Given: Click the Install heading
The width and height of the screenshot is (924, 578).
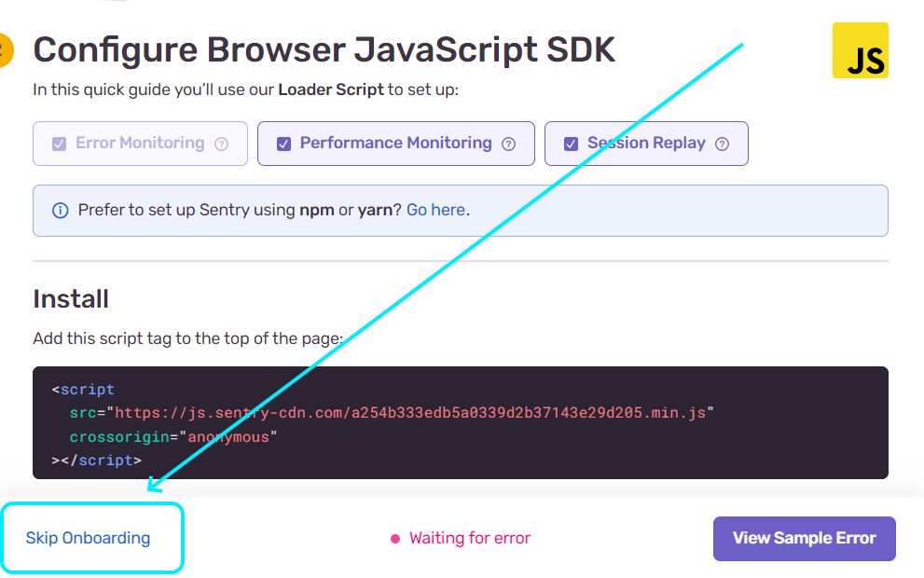Looking at the screenshot, I should click(71, 298).
